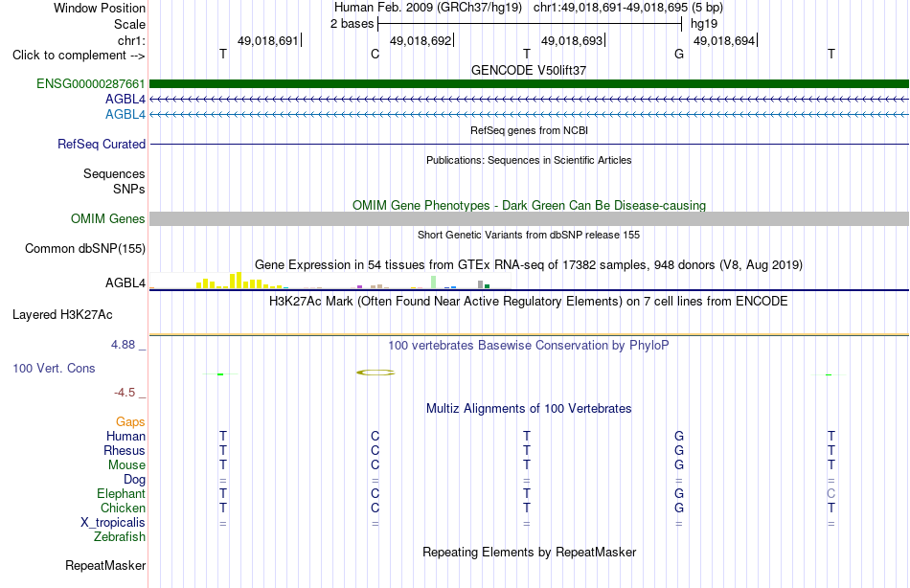Screen dimensions: 910x588
Task: Open the H3K27Ac Mark track title
Action: pos(529,302)
